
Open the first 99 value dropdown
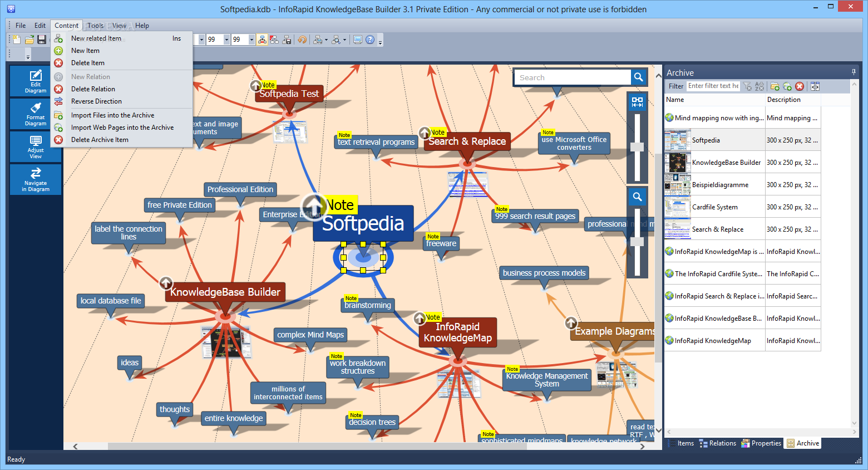[226, 40]
